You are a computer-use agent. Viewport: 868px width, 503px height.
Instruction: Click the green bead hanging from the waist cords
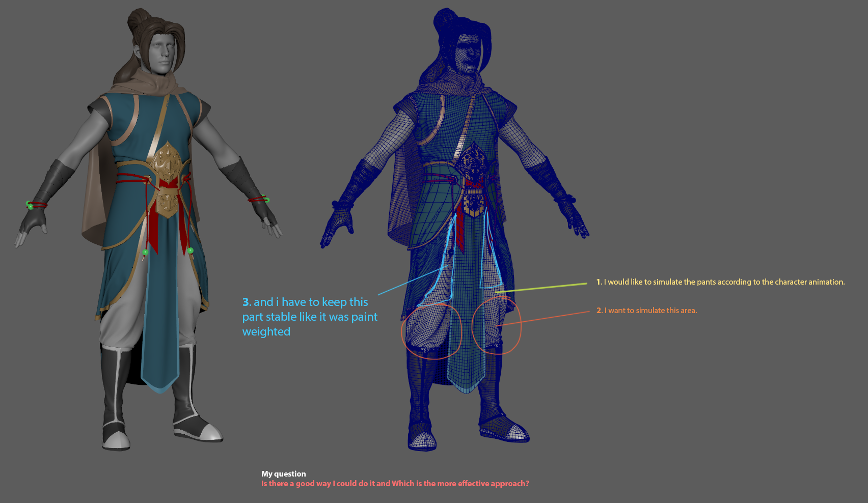click(146, 253)
